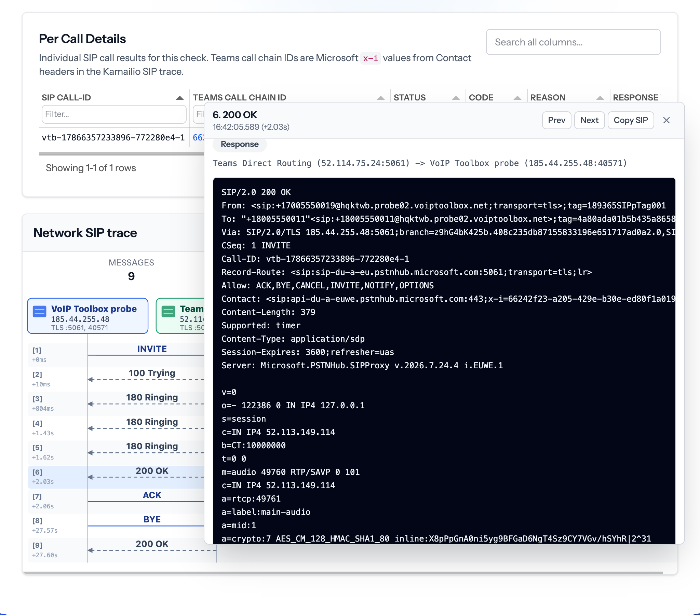Go to previous SIP message with Prev

tap(556, 120)
